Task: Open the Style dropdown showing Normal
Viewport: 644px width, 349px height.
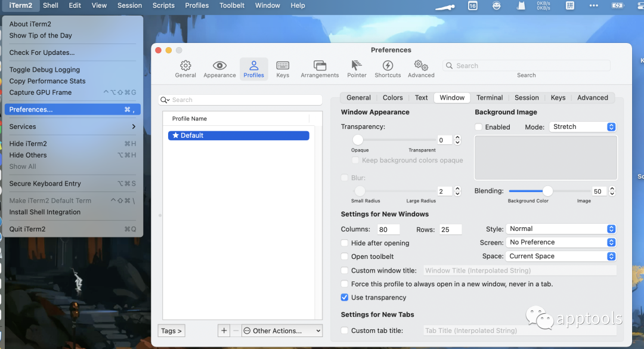Action: 561,229
